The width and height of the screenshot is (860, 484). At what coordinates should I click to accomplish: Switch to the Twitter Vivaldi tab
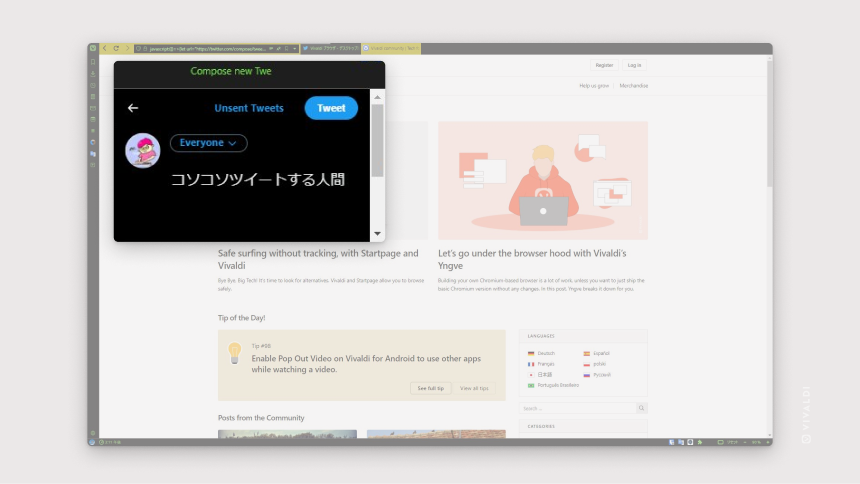331,48
